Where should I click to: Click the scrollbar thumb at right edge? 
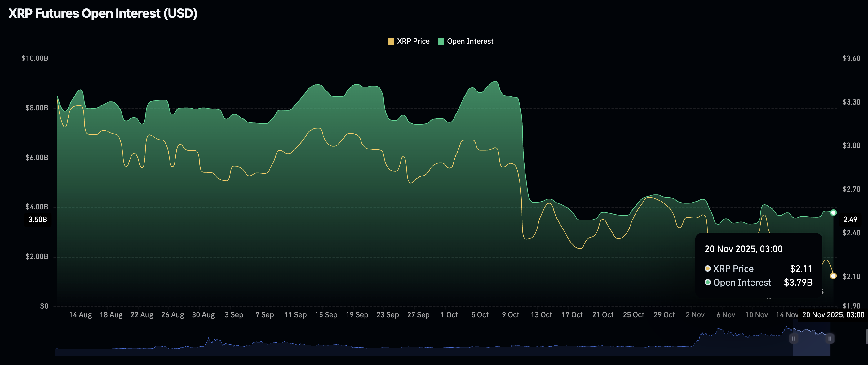pyautogui.click(x=866, y=337)
